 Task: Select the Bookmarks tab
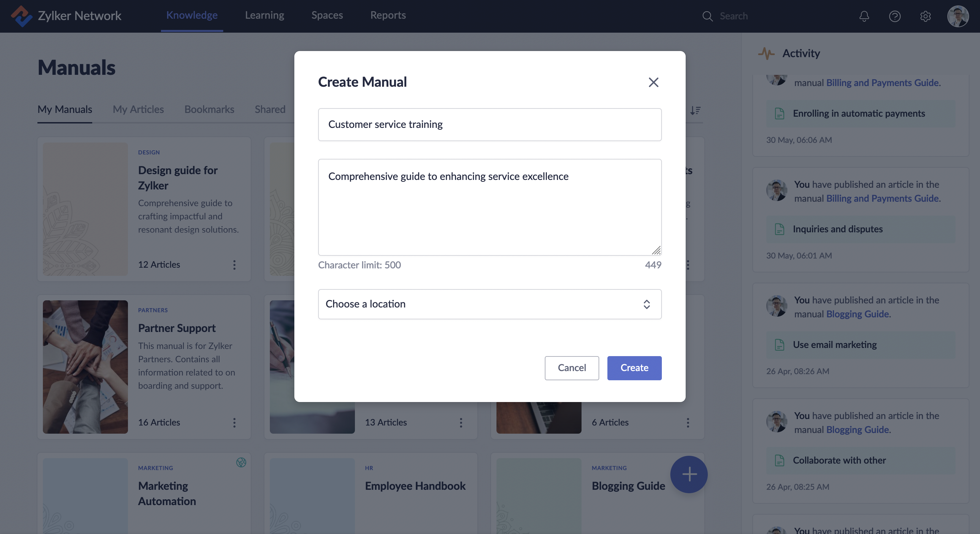[209, 110]
